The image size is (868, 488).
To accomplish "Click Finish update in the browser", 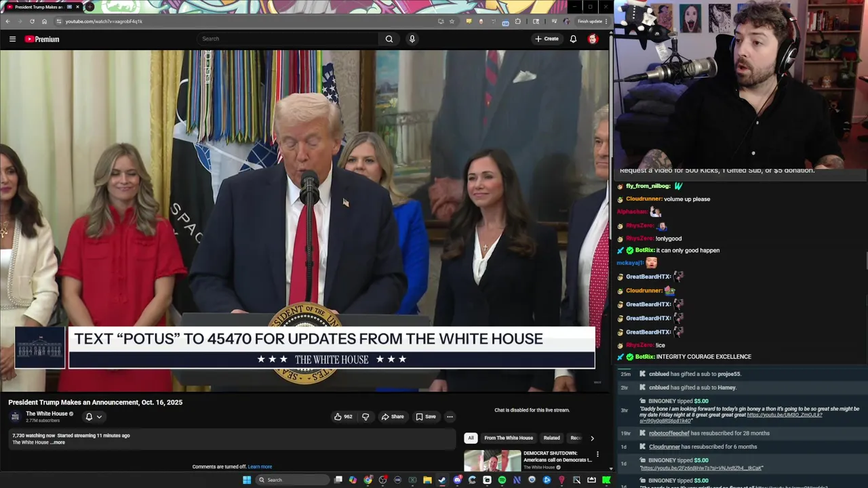I will click(x=593, y=21).
